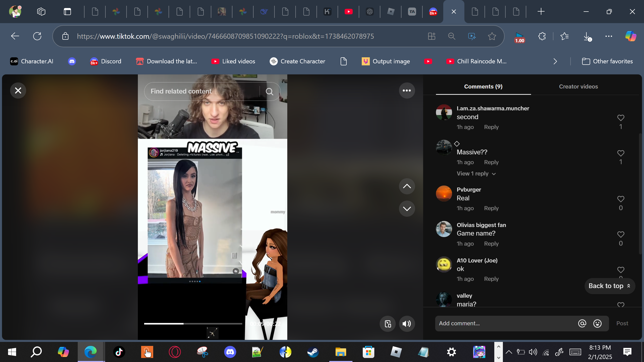This screenshot has height=362, width=644.
Task: Open the Other favorites folder
Action: (607, 61)
